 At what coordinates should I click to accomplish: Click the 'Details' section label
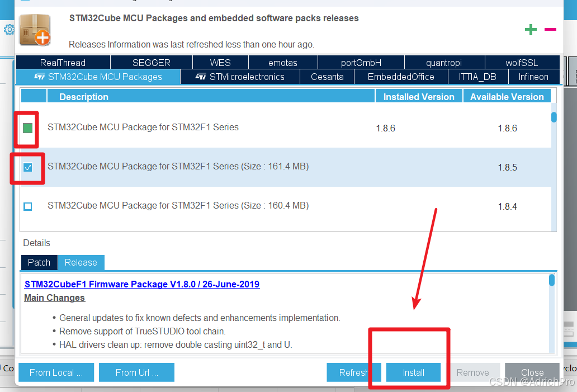pyautogui.click(x=36, y=243)
